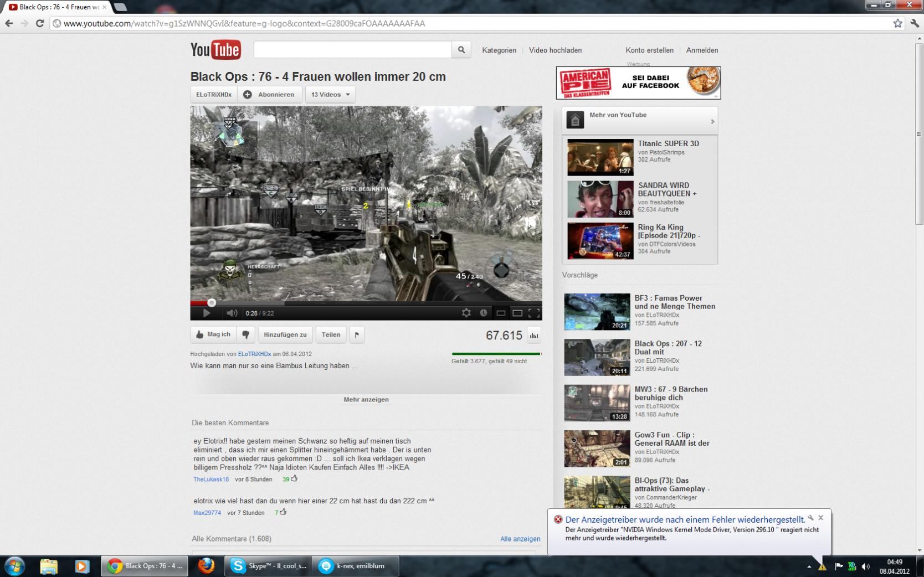Subscribe with the Abonnieren button
The width and height of the screenshot is (924, 577).
click(x=270, y=94)
